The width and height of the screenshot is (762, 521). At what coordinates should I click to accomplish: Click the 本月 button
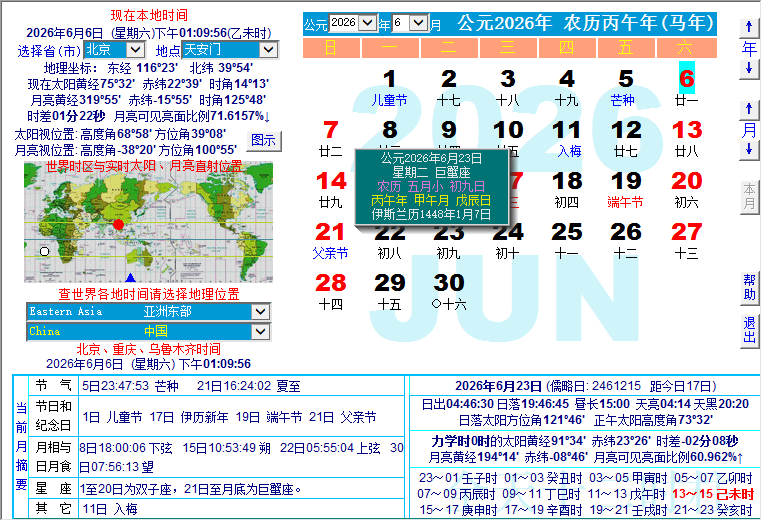[x=749, y=196]
